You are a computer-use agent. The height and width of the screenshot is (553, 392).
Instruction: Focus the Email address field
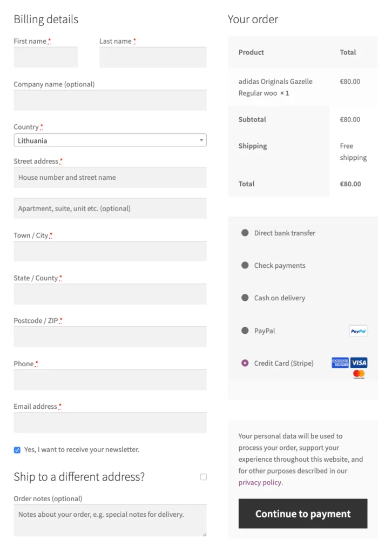(110, 422)
